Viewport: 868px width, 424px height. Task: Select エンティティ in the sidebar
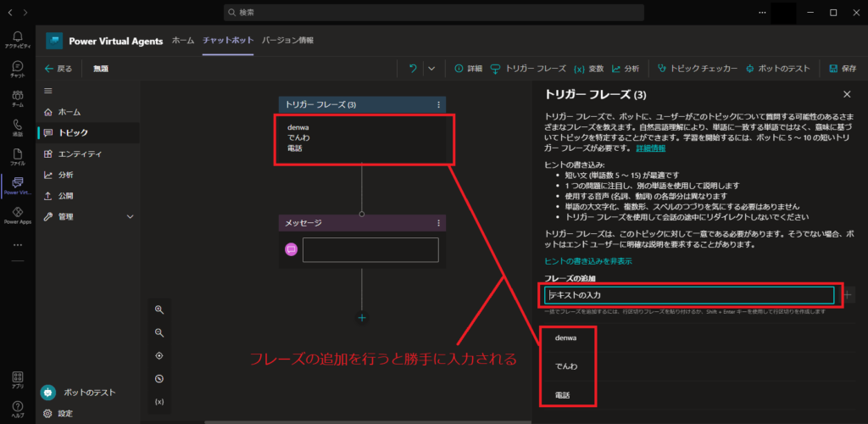pos(88,153)
